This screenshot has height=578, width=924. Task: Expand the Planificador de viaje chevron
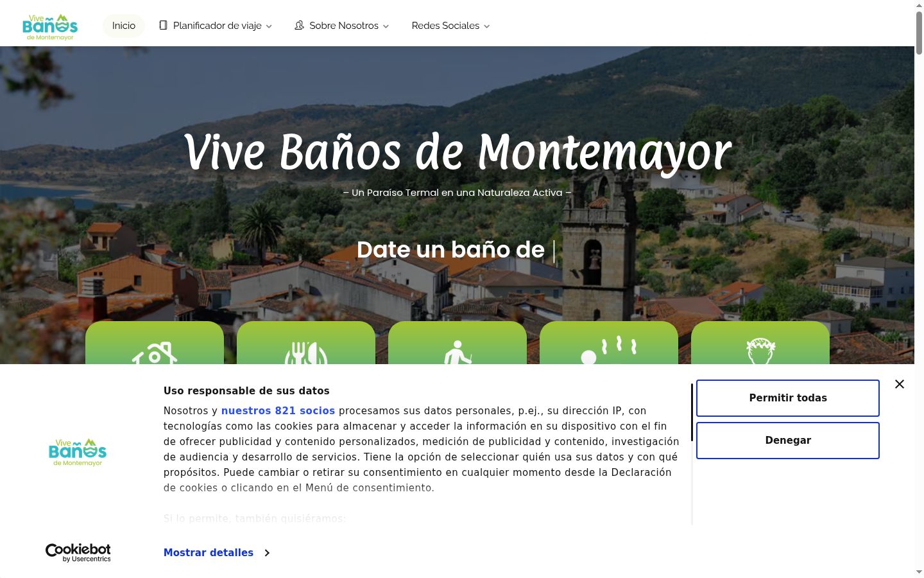click(x=269, y=26)
